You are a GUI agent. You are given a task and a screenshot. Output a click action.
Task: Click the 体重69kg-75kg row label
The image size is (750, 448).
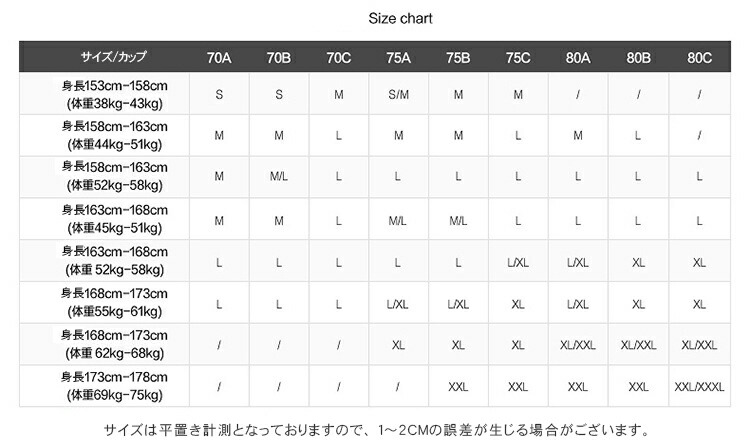click(x=114, y=395)
